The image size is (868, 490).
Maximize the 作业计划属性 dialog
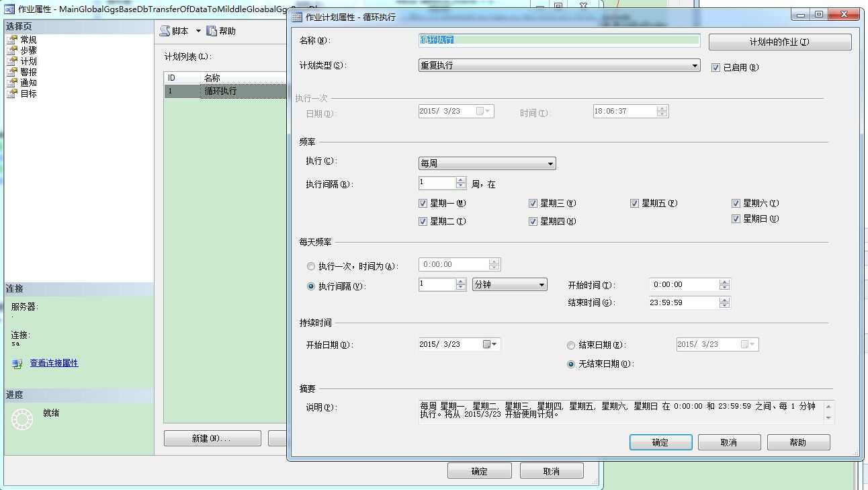click(819, 14)
